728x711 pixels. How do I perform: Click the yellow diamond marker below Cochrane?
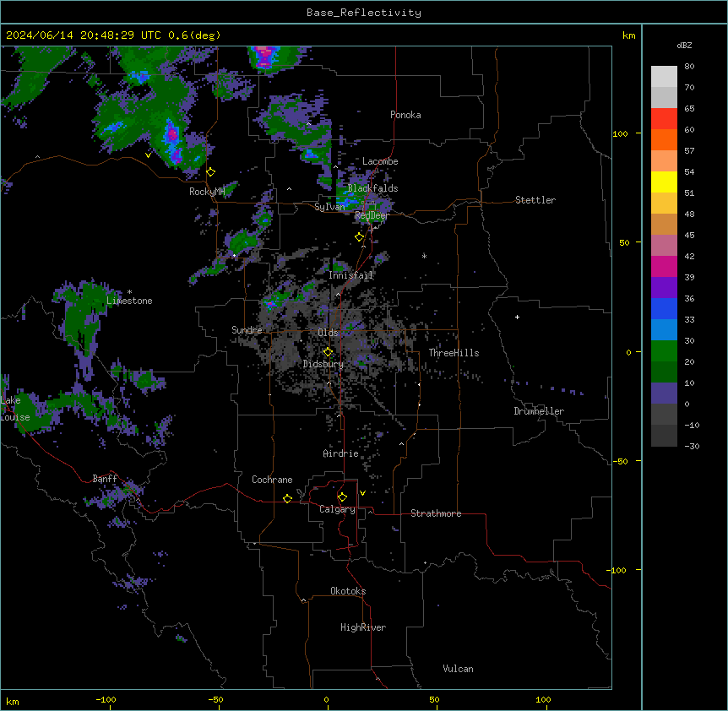[287, 498]
